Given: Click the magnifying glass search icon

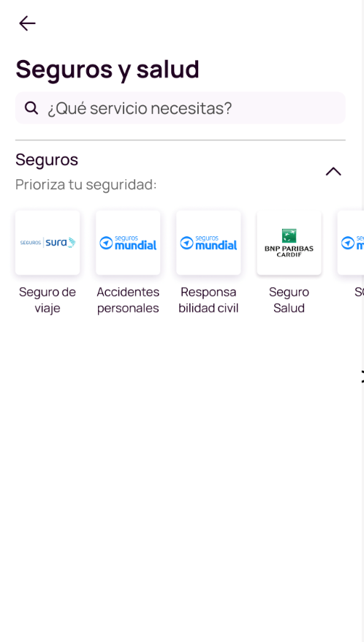Looking at the screenshot, I should [x=31, y=108].
